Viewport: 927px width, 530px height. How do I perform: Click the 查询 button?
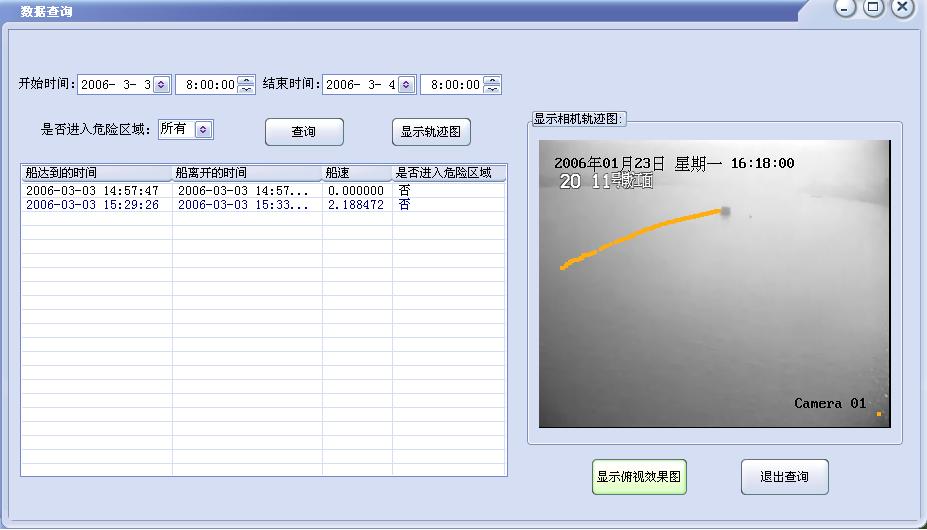click(x=304, y=132)
